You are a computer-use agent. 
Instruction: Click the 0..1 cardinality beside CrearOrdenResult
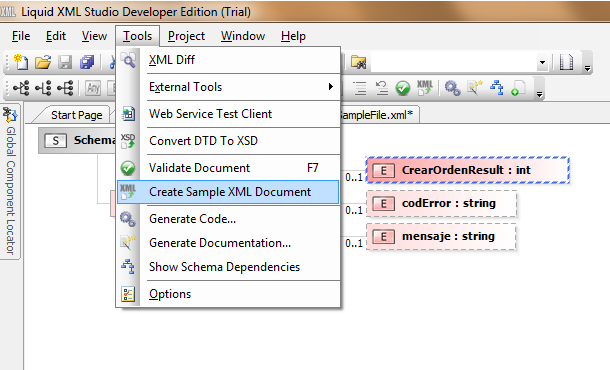354,177
